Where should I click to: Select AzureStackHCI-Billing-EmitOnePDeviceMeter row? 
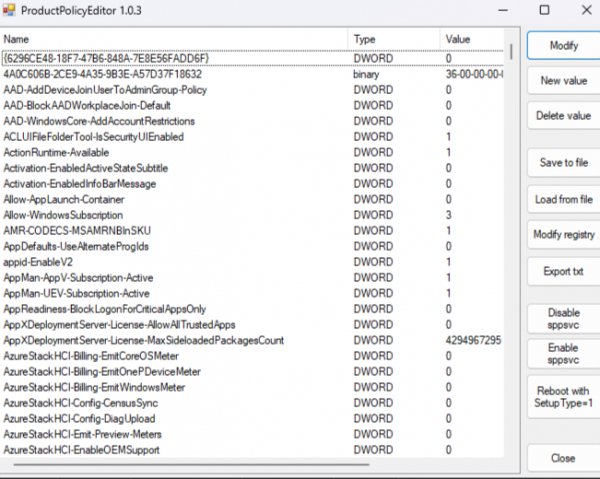point(253,372)
